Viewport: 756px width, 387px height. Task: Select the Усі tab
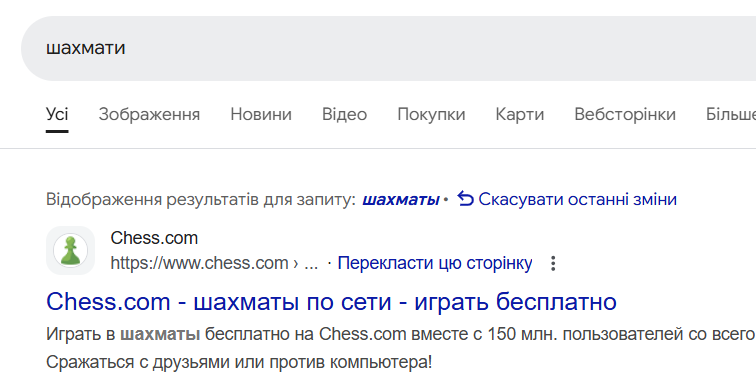pos(57,115)
